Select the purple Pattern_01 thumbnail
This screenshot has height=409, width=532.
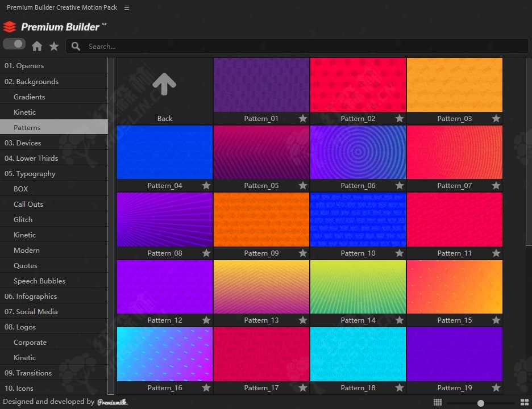tap(261, 85)
